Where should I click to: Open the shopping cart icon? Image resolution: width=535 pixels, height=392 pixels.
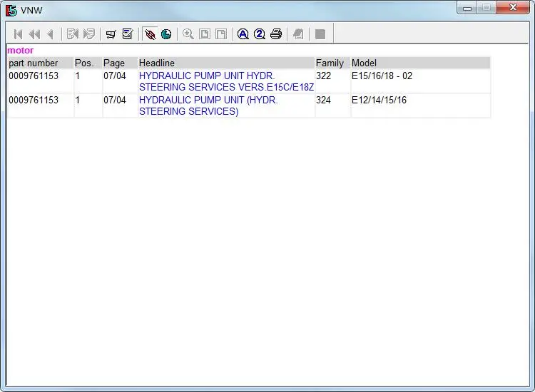(x=111, y=34)
